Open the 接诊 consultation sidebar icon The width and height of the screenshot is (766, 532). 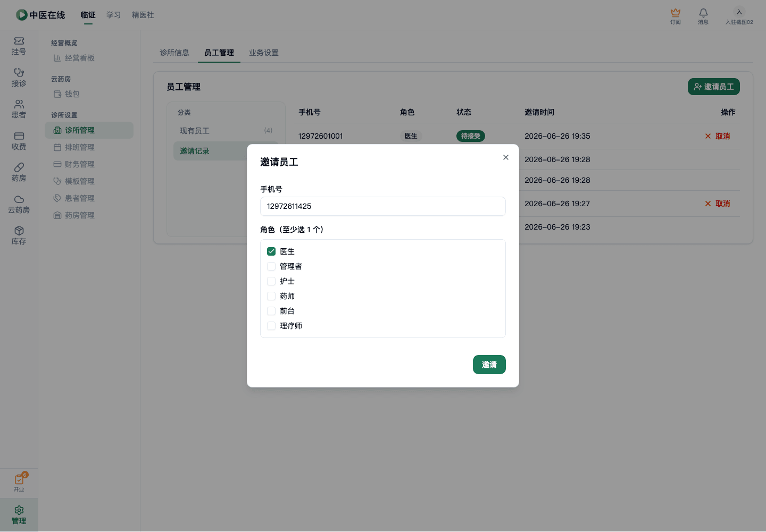tap(19, 78)
